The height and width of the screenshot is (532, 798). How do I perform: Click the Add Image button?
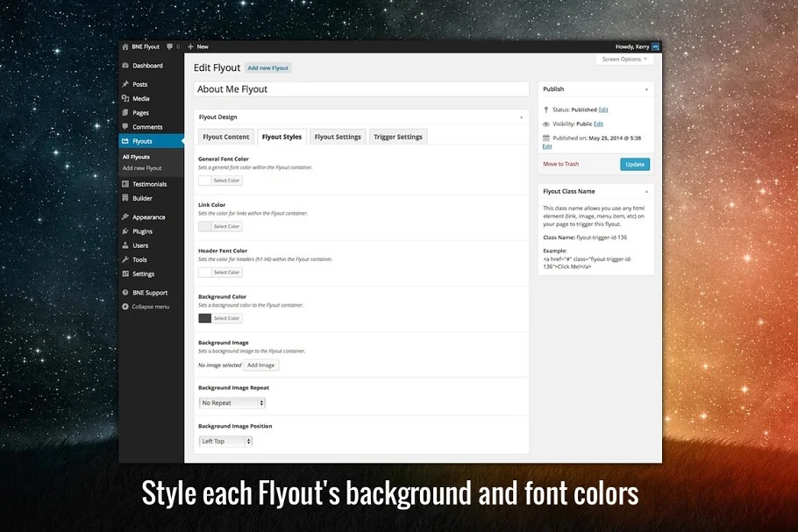click(x=260, y=365)
